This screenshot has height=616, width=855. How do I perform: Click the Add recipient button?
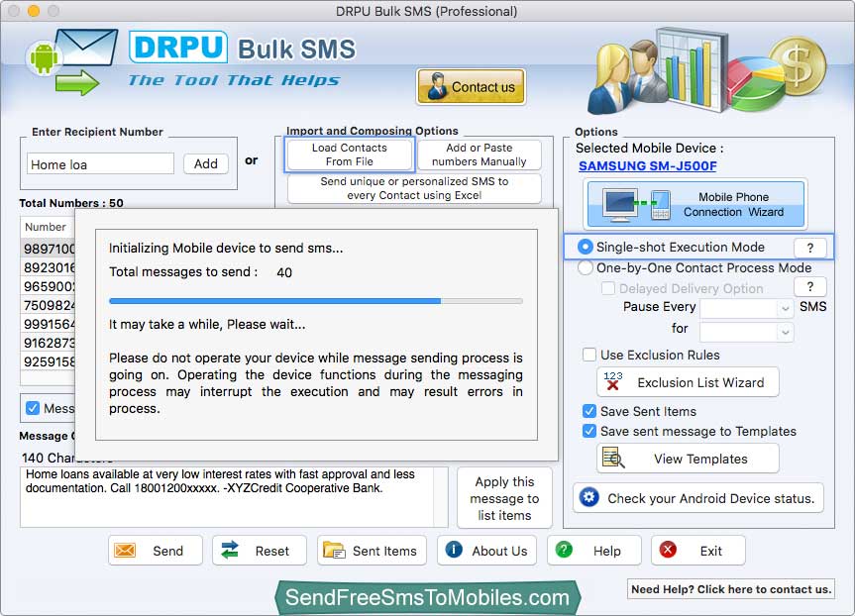tap(205, 163)
